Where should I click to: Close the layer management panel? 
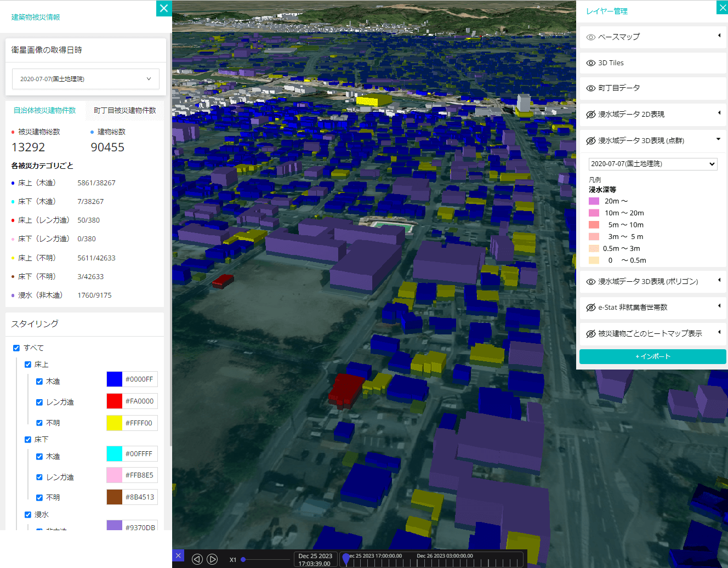[x=723, y=7]
